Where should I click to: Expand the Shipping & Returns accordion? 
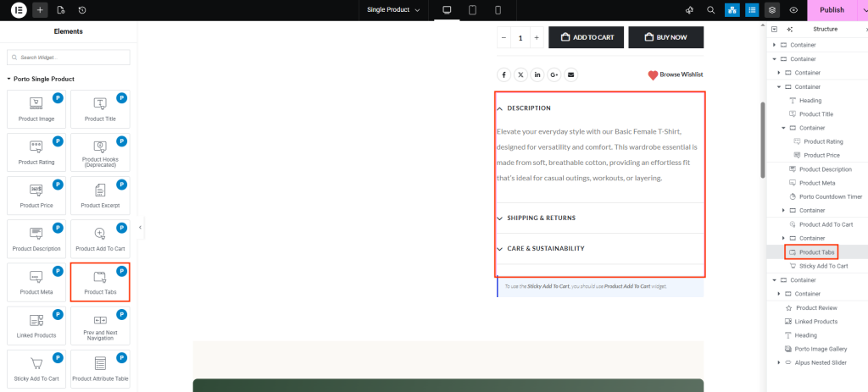tap(541, 218)
